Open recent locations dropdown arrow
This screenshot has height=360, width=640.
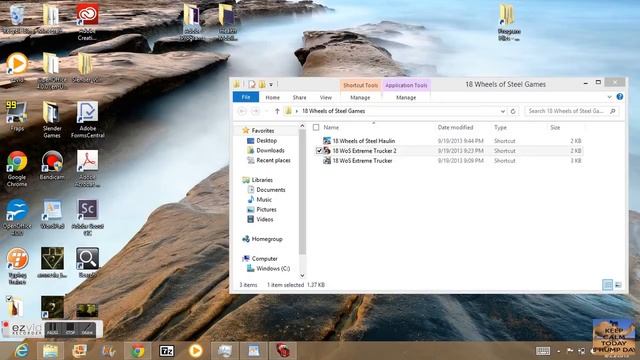pos(267,111)
